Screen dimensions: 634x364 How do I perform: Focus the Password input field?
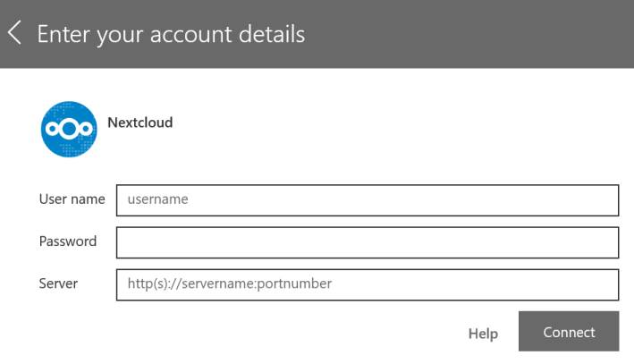pyautogui.click(x=367, y=241)
